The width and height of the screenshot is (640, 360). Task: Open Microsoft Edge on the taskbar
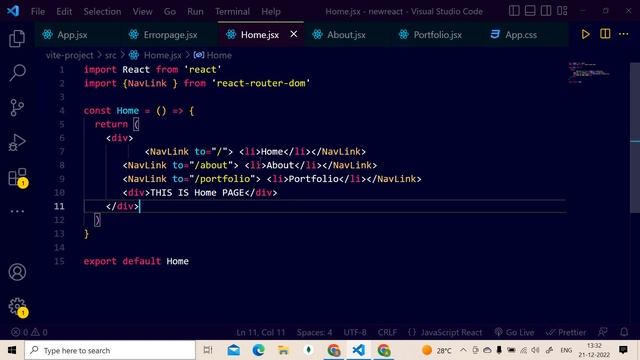tap(258, 350)
